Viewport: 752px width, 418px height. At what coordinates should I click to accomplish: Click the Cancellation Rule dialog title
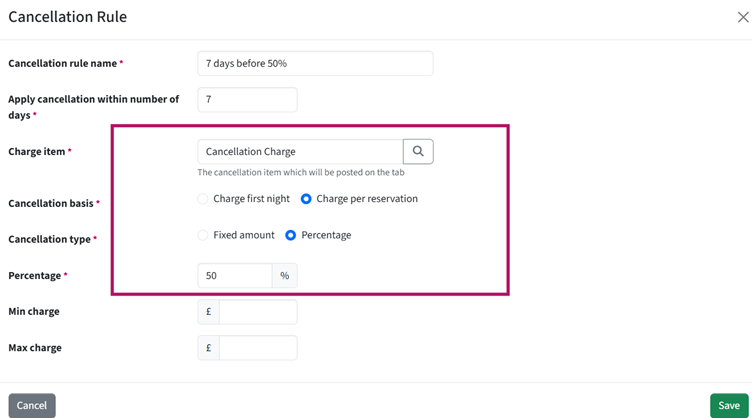coord(68,17)
